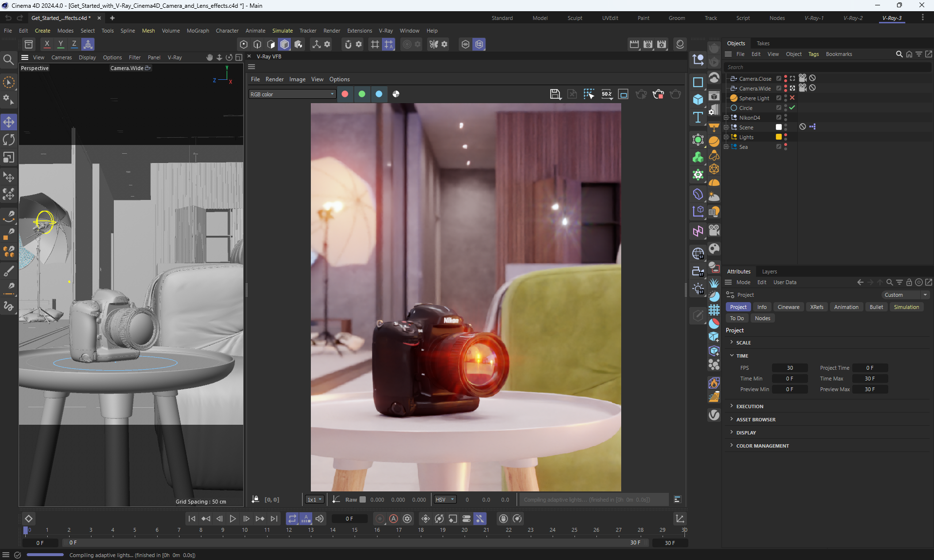Click the Go to Start playback icon
The width and height of the screenshot is (934, 560).
click(x=192, y=519)
